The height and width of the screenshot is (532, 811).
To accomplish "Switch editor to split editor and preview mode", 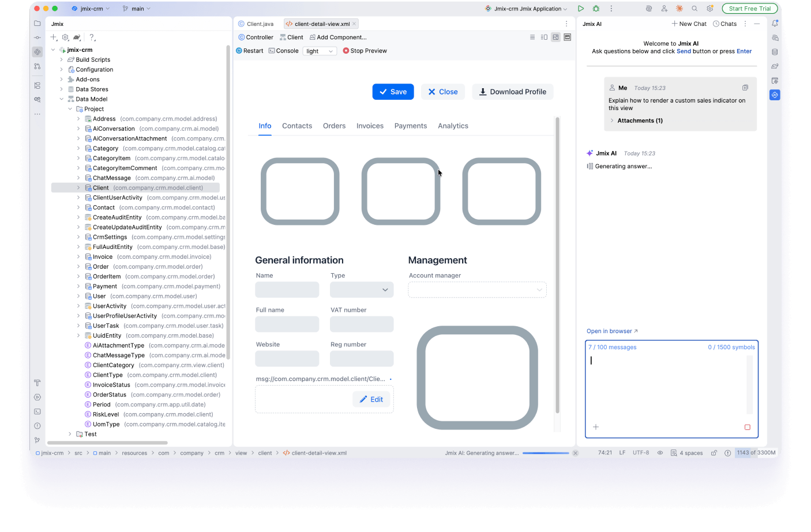I will 544,37.
